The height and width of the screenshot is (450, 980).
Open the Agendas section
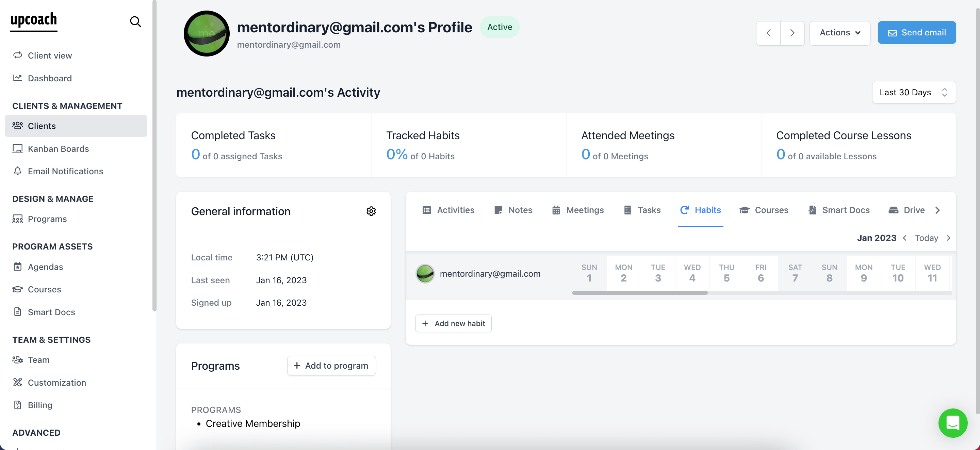(x=45, y=267)
